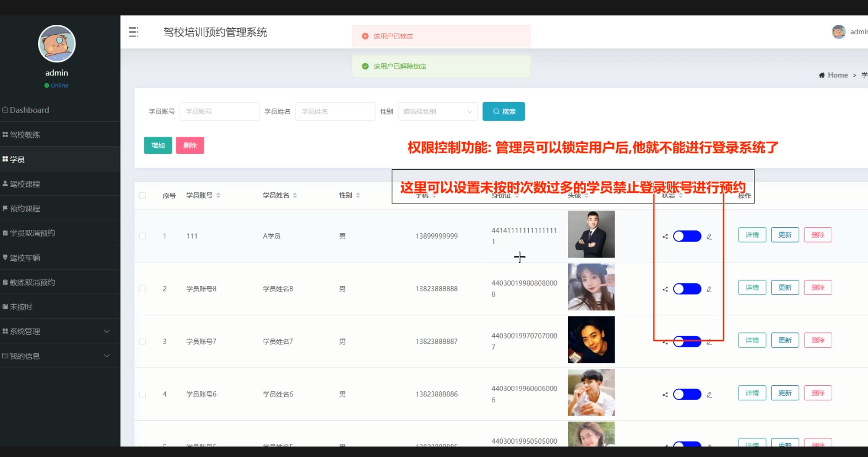Click 删除 button for 学员账号6
The width and height of the screenshot is (868, 457).
click(x=818, y=393)
